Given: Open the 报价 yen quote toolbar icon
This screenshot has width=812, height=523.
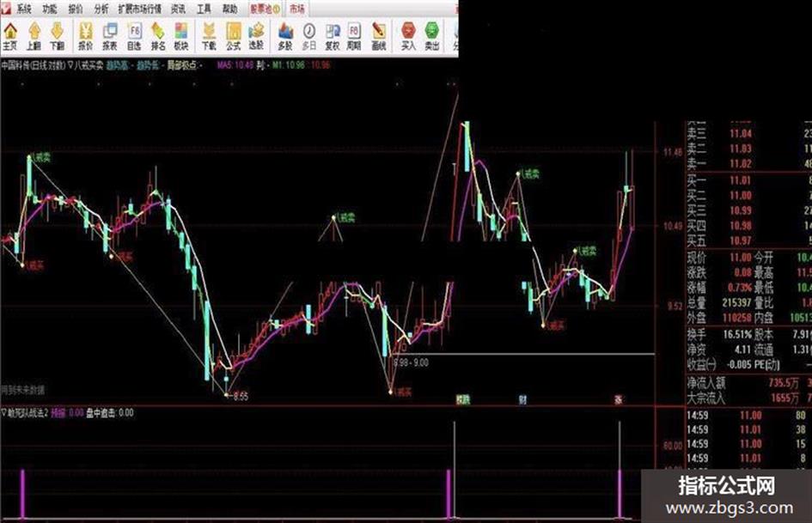Looking at the screenshot, I should click(85, 37).
